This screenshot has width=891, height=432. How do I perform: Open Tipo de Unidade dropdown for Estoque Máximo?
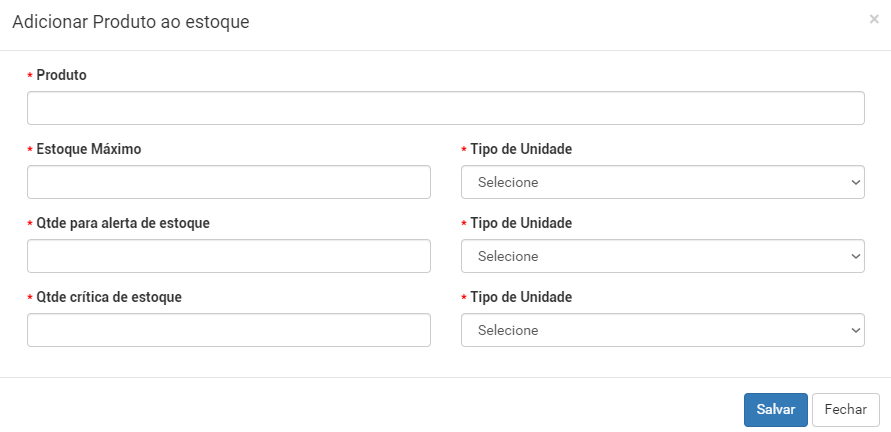click(x=663, y=182)
